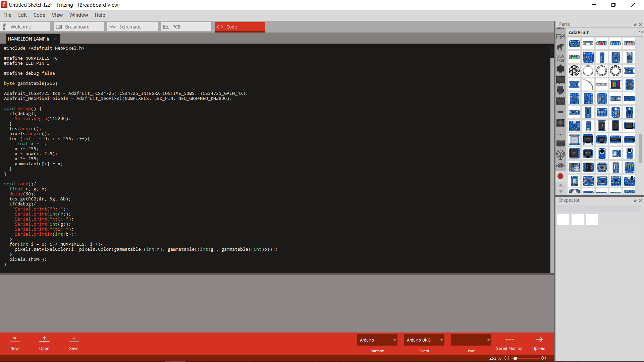Screen dimensions: 644x362
Task: Switch to the Code tab
Action: [240, 27]
